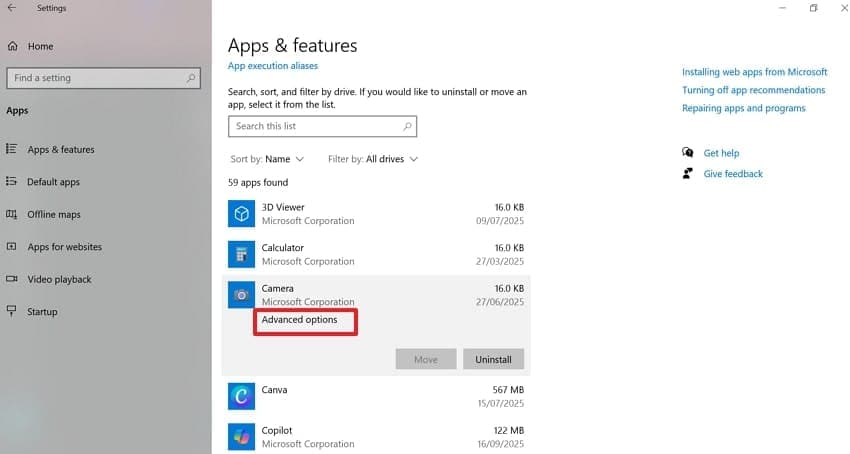Click the Get help icon
Viewport: 850px width, 454px height.
(688, 153)
